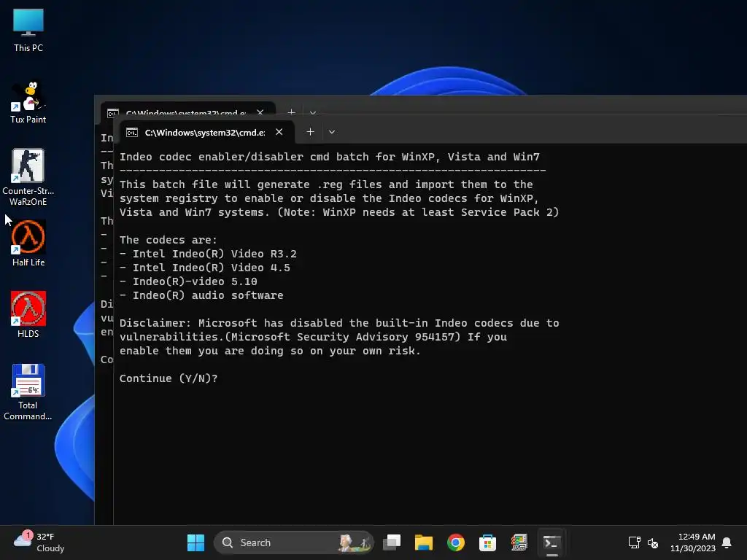Close the front window's cmd.exe tab
Viewport: 747px width, 560px height.
coord(279,132)
